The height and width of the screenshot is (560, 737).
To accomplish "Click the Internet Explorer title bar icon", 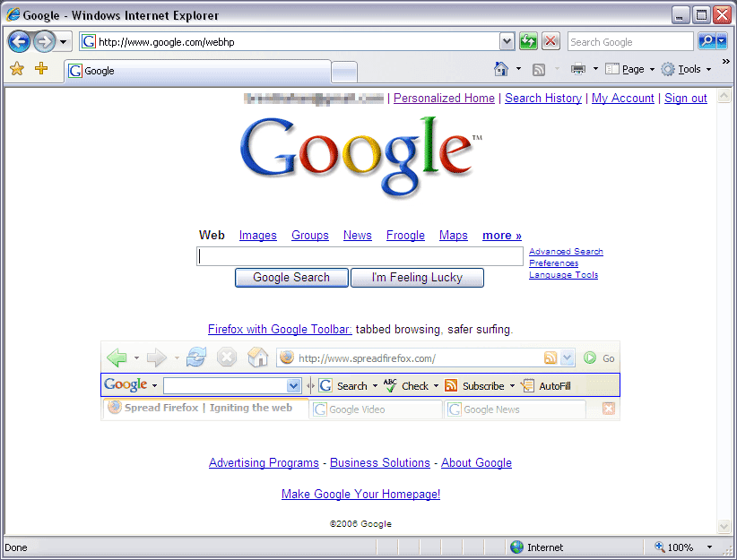I will (13, 14).
